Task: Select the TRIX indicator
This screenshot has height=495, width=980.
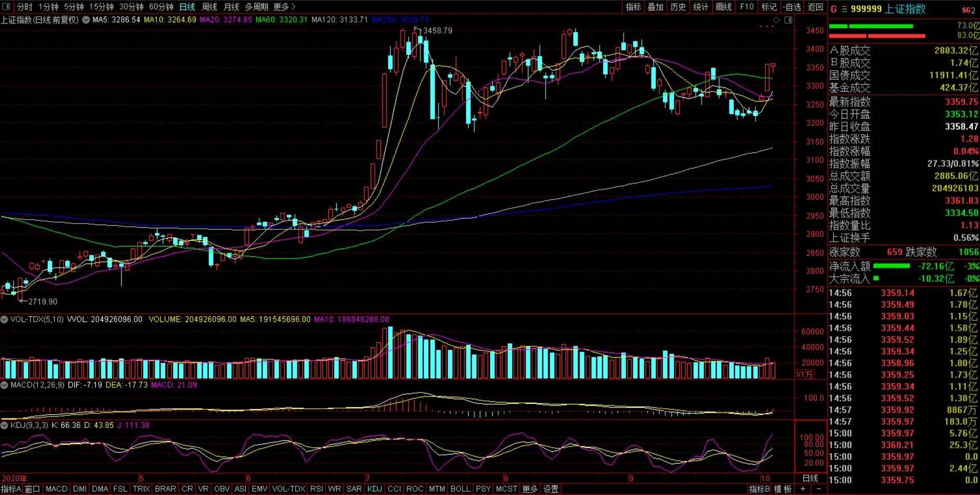Action: click(x=141, y=489)
